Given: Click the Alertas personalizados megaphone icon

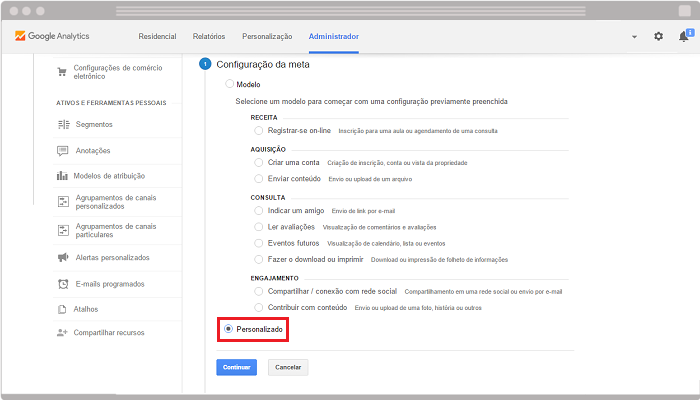Looking at the screenshot, I should 63,258.
